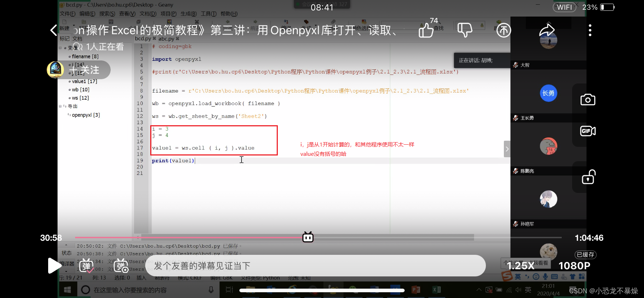The width and height of the screenshot is (644, 298).
Task: Toggle the muted mic icon for 大智
Action: [515, 65]
